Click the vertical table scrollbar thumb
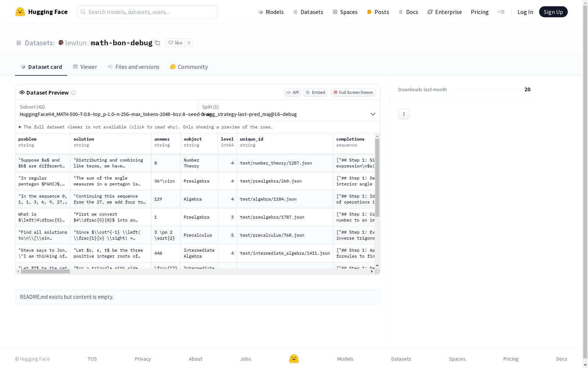 click(x=377, y=177)
